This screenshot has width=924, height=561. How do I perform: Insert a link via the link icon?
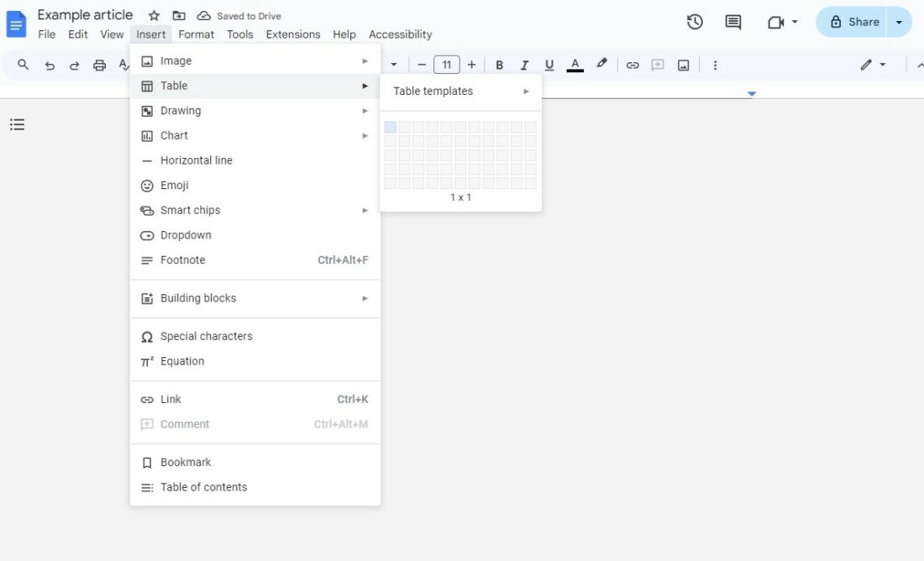pos(633,64)
